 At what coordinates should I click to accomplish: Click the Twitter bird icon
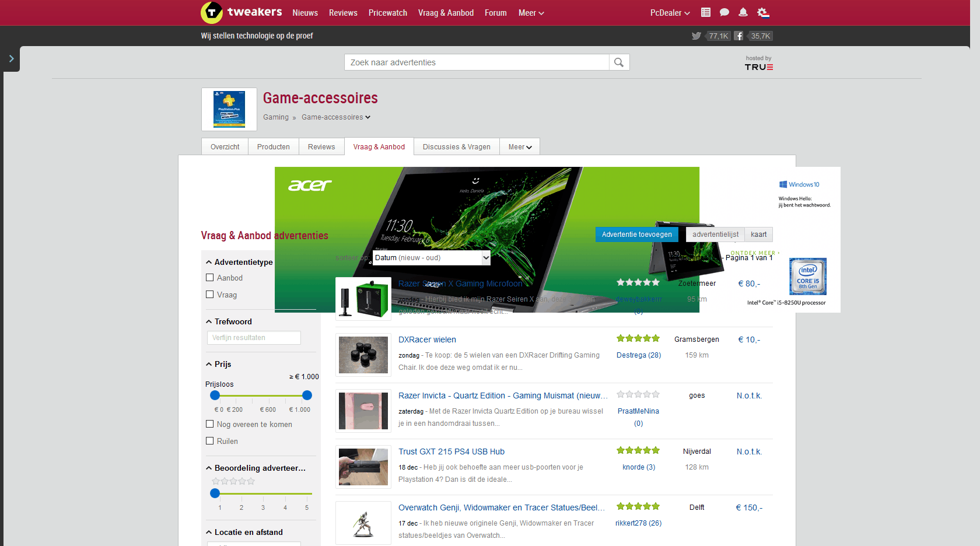696,36
